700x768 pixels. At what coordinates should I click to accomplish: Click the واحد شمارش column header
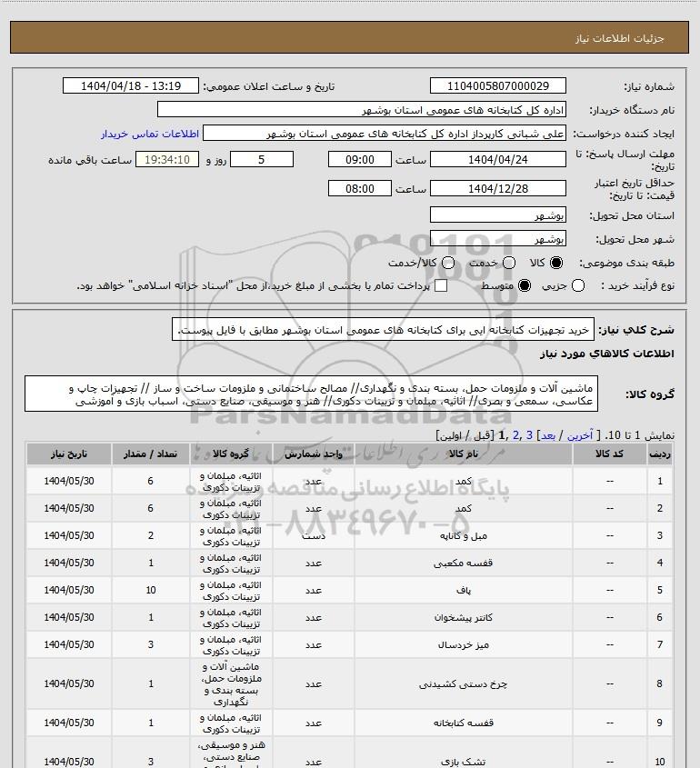[314, 454]
